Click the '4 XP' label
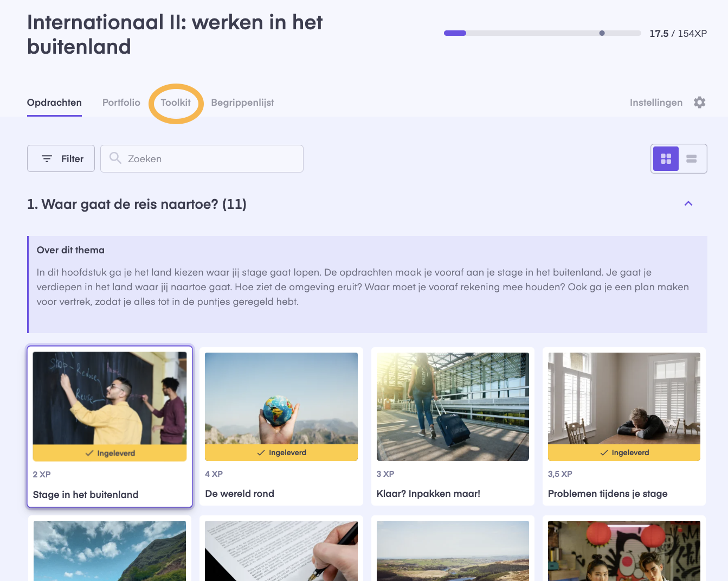The width and height of the screenshot is (728, 581). (x=214, y=474)
